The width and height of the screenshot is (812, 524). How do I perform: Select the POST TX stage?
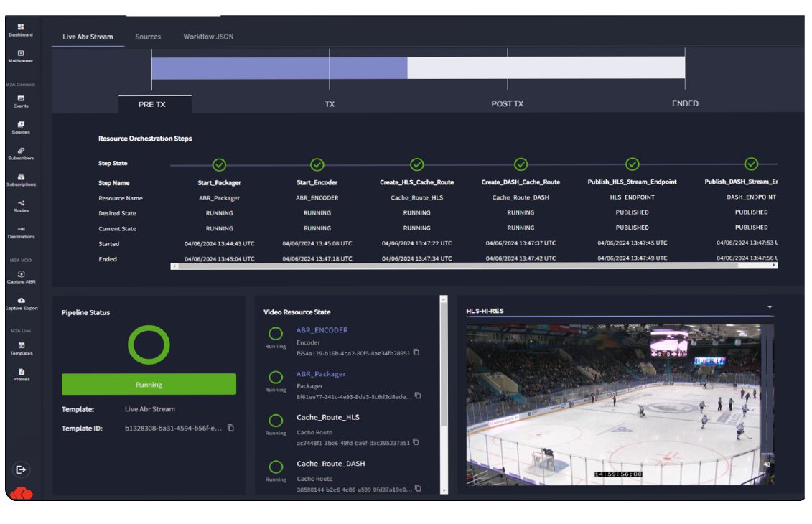click(x=507, y=104)
